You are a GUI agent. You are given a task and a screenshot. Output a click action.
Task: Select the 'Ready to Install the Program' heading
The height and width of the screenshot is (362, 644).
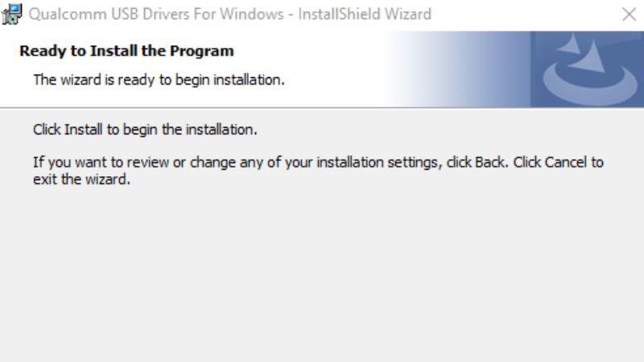pyautogui.click(x=126, y=51)
